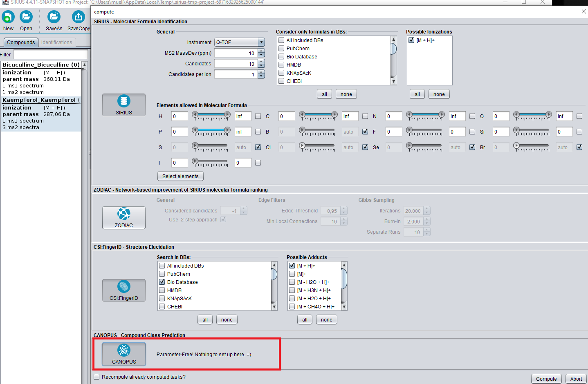Check KNApSAcK in CSI:FingerID search databases
This screenshot has width=588, height=384.
tap(162, 298)
